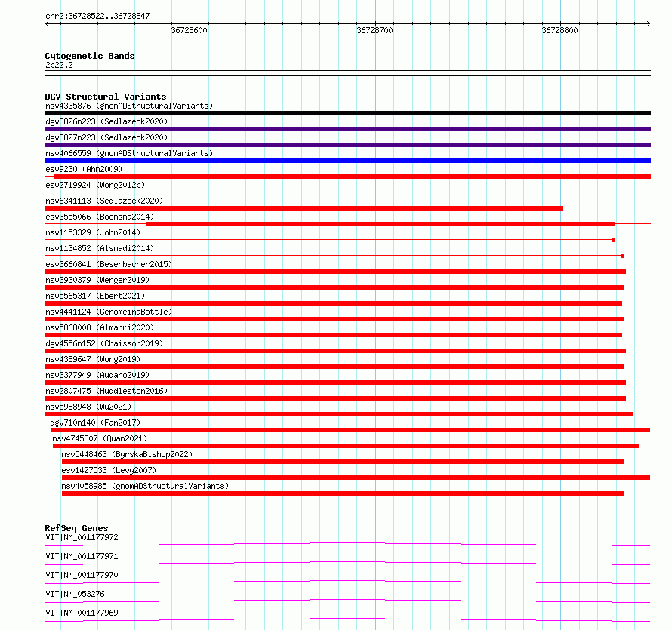Click the Cytogenetic Bands track heading
Viewport: 672px width, 630px height.
[x=90, y=56]
